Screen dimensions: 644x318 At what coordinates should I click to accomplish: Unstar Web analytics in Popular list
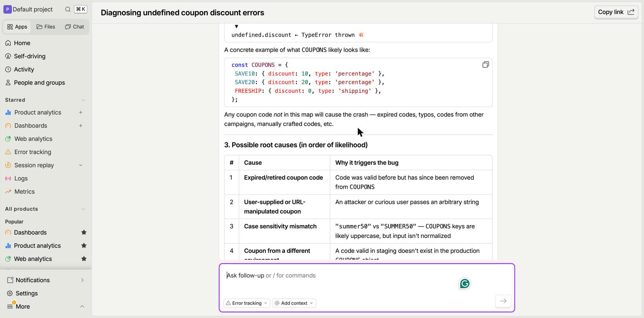84,259
